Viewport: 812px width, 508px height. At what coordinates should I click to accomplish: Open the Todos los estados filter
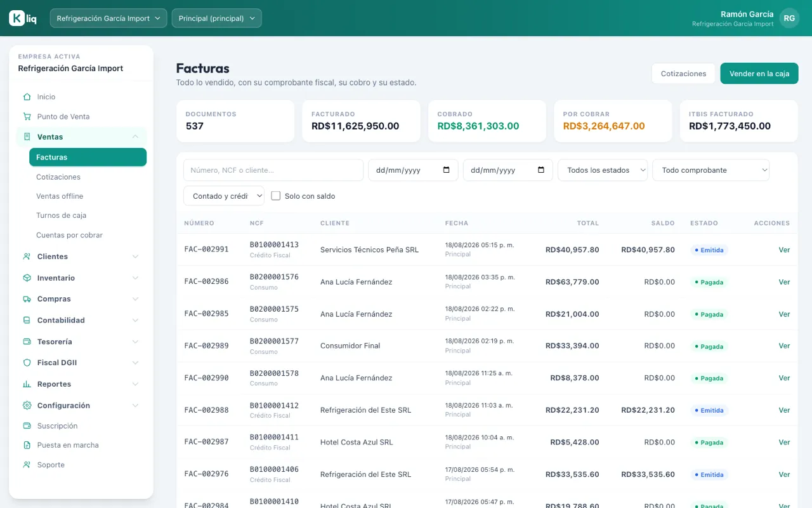(x=603, y=170)
